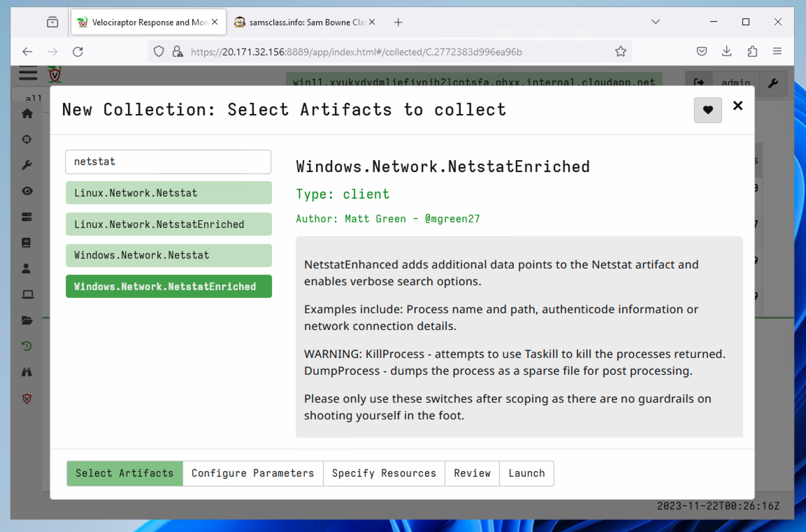Go to Specify Resources step
806x532 pixels.
[x=384, y=473]
